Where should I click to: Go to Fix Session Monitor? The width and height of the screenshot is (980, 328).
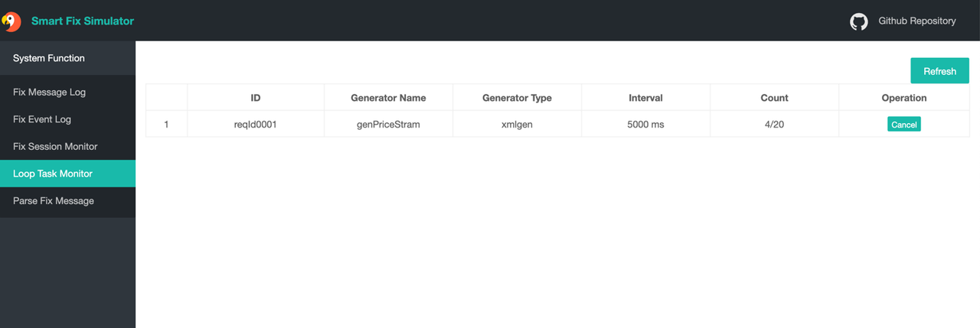67,146
